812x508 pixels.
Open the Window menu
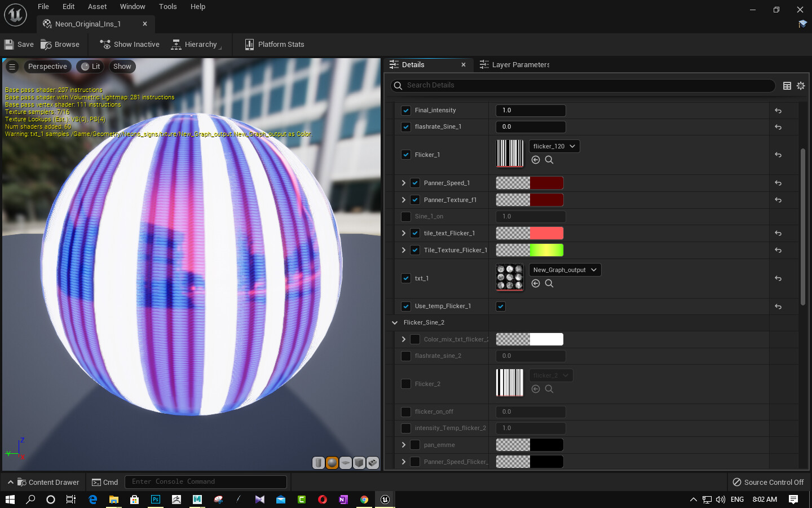[x=133, y=7]
